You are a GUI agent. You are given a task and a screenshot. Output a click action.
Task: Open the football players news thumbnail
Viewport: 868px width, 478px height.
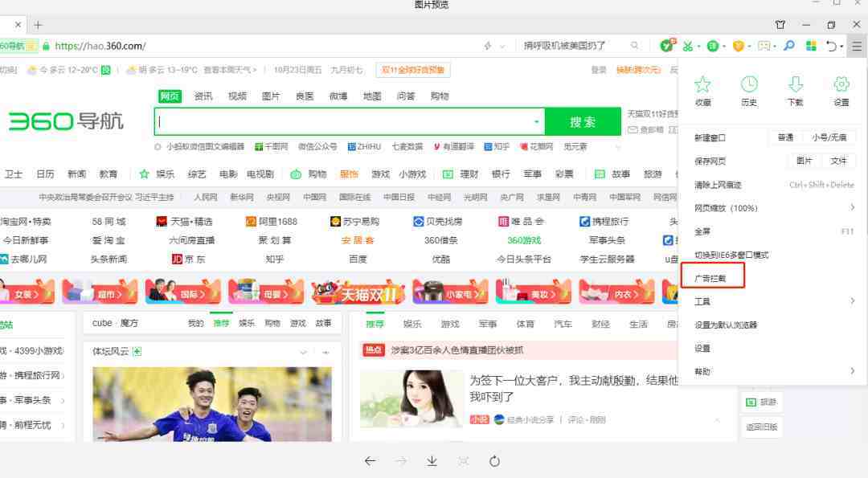pyautogui.click(x=212, y=404)
